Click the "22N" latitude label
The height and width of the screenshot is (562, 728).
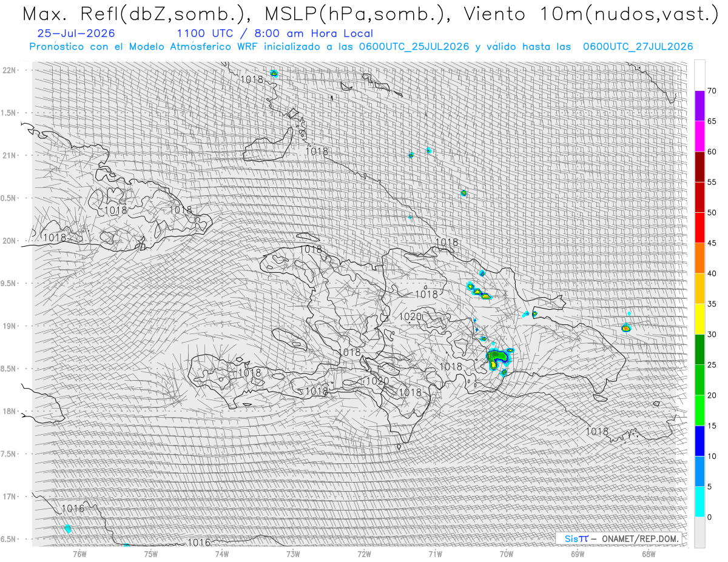[9, 70]
